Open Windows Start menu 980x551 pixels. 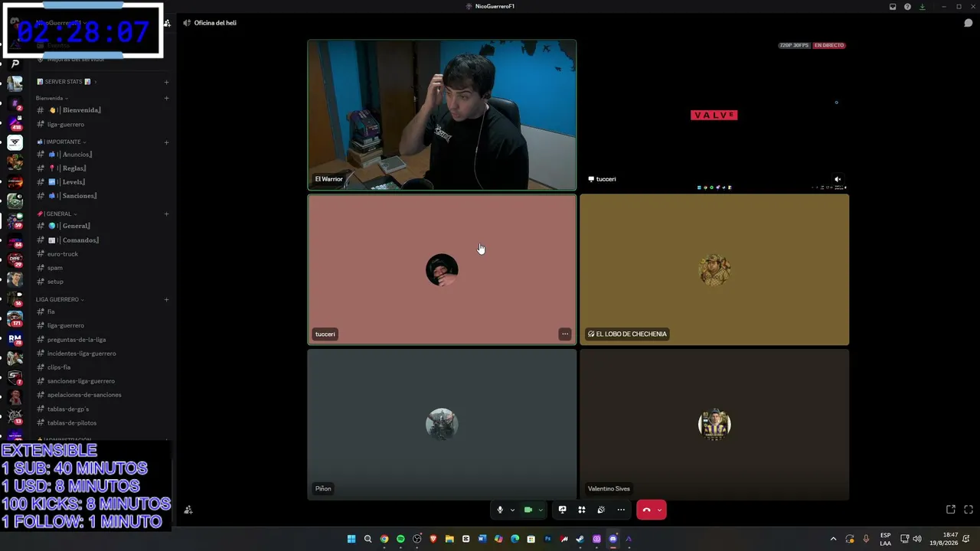[351, 539]
